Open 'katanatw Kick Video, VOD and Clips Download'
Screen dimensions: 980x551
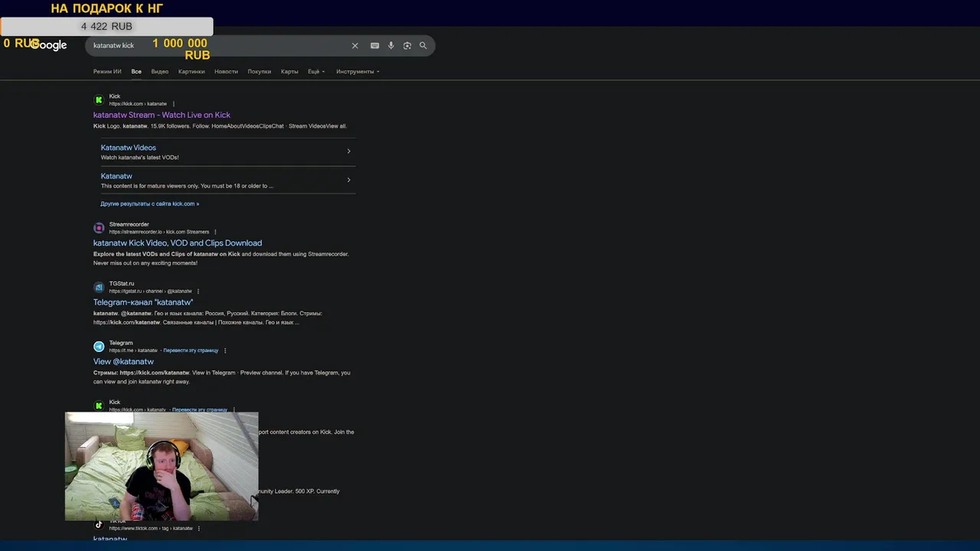coord(178,243)
